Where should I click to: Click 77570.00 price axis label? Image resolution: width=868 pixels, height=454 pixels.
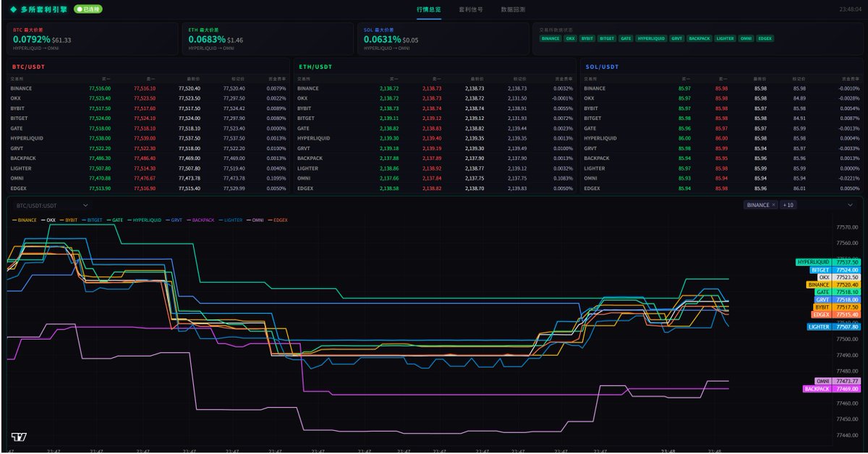(846, 227)
